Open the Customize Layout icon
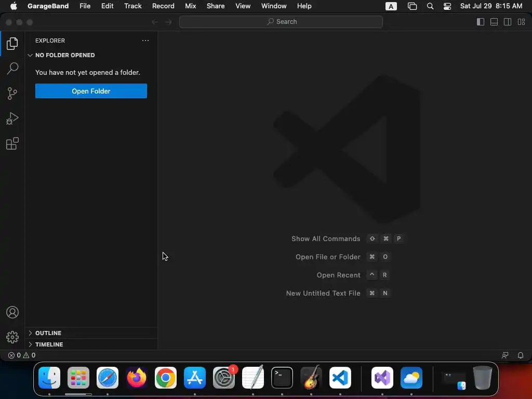 [521, 22]
